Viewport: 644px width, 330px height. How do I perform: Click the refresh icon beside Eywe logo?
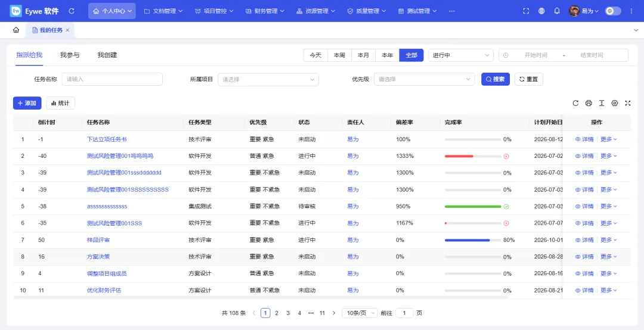72,11
